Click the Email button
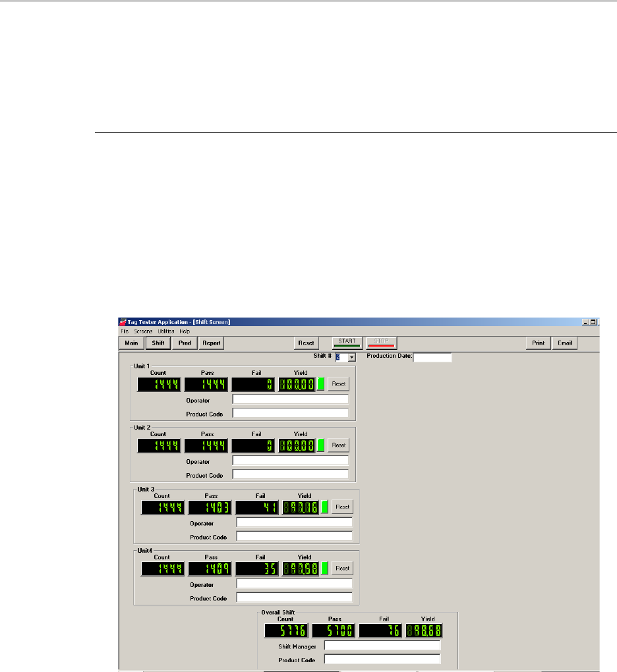 (565, 343)
